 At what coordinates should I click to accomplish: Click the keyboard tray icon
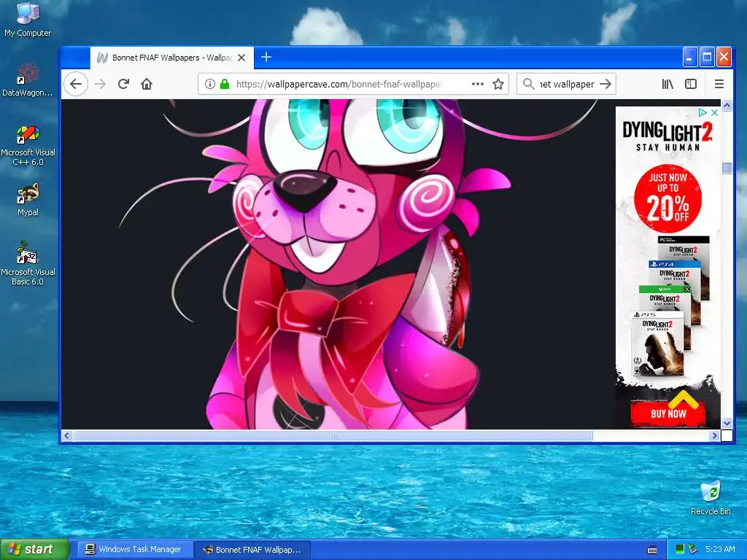click(652, 550)
